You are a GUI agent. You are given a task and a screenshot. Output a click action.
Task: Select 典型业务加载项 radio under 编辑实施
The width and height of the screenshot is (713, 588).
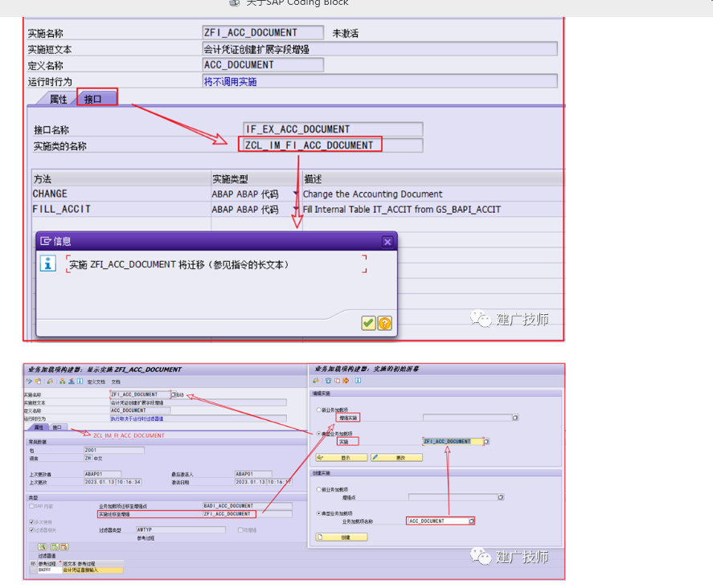click(x=319, y=434)
